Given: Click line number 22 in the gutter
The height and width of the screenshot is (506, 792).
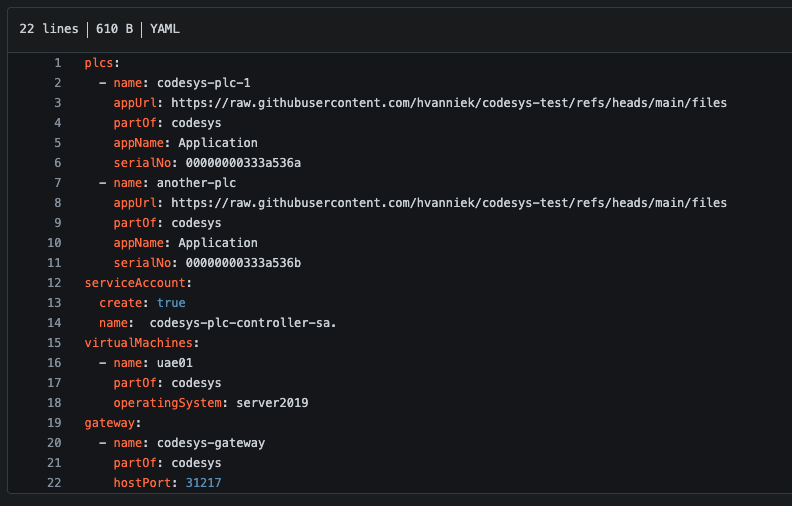Looking at the screenshot, I should 54,483.
